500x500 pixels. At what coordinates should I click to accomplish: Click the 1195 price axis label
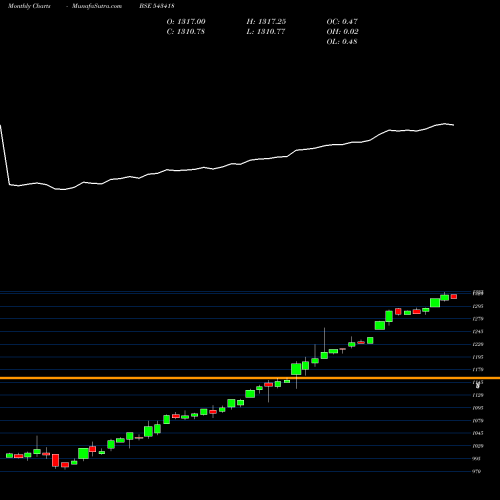(x=478, y=357)
